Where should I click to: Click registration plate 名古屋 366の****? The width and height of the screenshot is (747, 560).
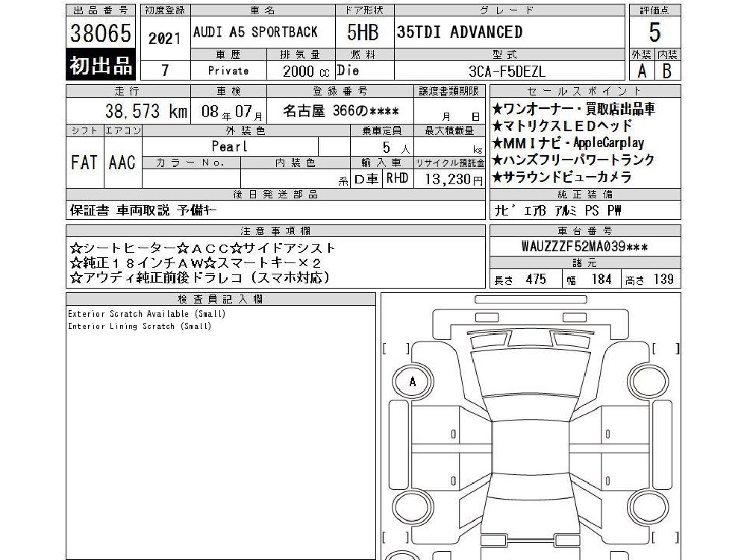tap(340, 111)
